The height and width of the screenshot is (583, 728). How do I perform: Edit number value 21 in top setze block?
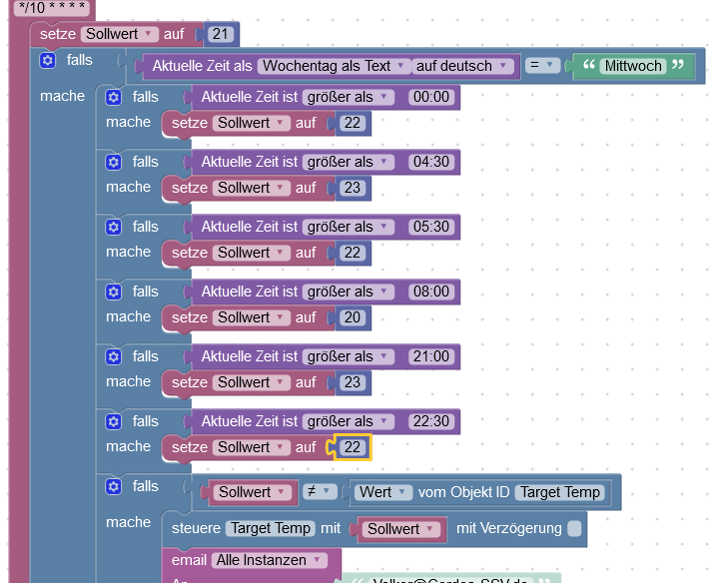tap(220, 34)
